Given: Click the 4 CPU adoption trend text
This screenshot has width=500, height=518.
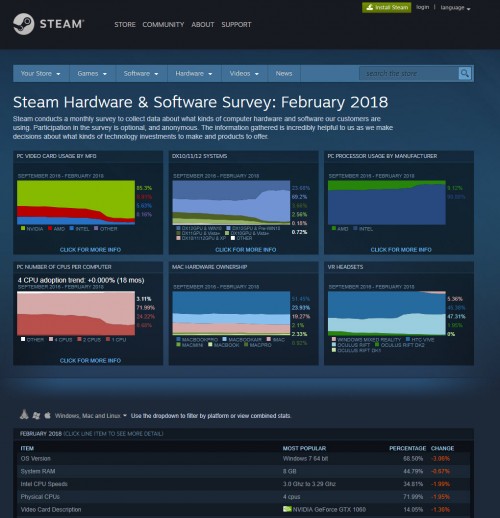Looking at the screenshot, I should pos(81,280).
